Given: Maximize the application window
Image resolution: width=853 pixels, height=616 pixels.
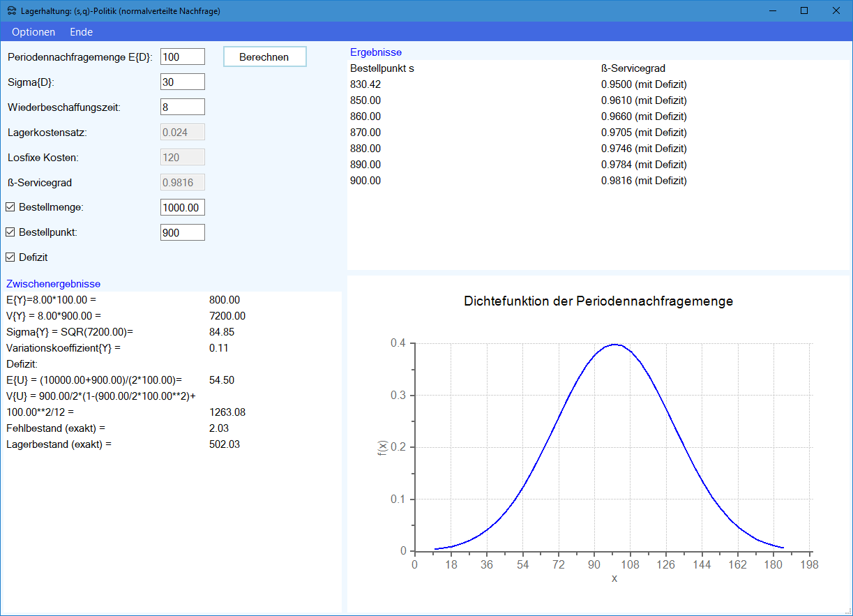Looking at the screenshot, I should tap(804, 10).
